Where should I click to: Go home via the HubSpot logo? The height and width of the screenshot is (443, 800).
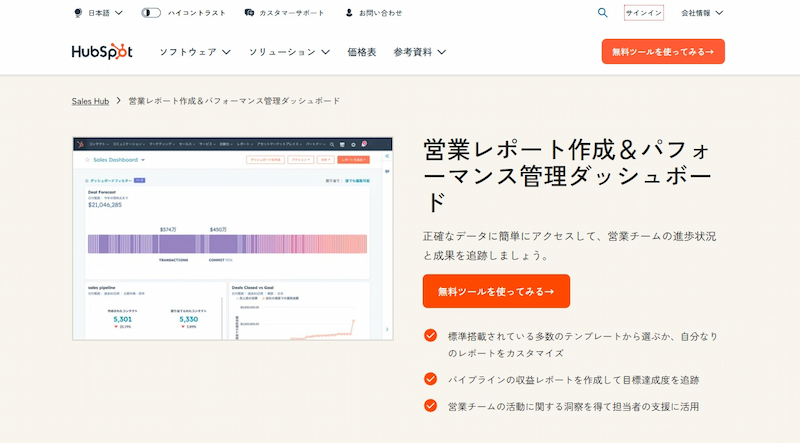(x=102, y=52)
